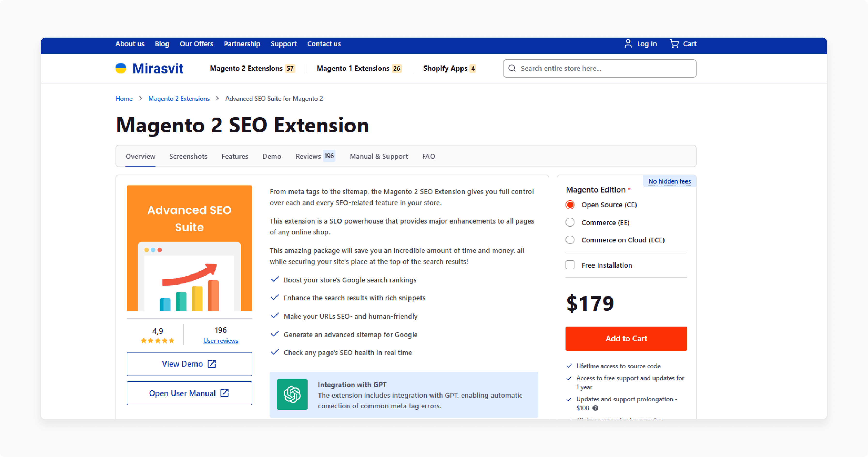Open the shopping cart icon
868x457 pixels.
pyautogui.click(x=674, y=43)
